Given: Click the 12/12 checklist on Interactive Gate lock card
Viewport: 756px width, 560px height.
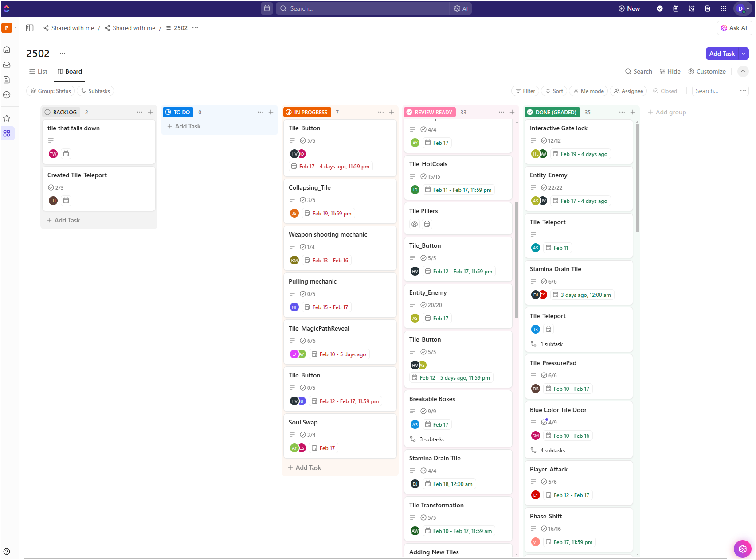Looking at the screenshot, I should click(551, 140).
